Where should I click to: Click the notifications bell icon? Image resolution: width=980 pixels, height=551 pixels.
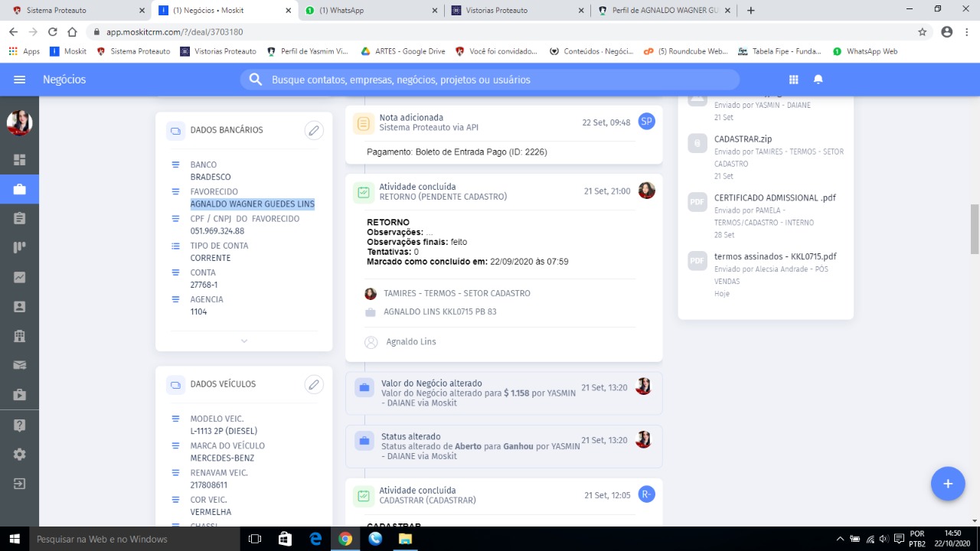pos(818,80)
